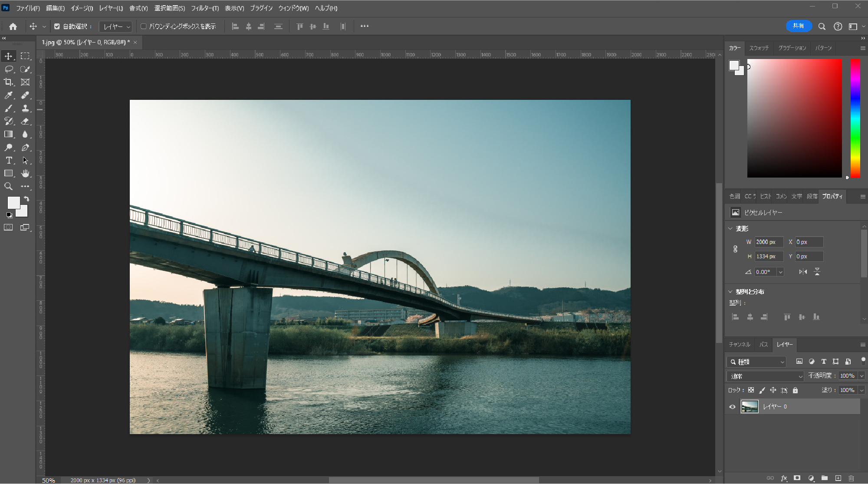Flip horizontally in Properties panel
The image size is (868, 484).
tap(803, 272)
